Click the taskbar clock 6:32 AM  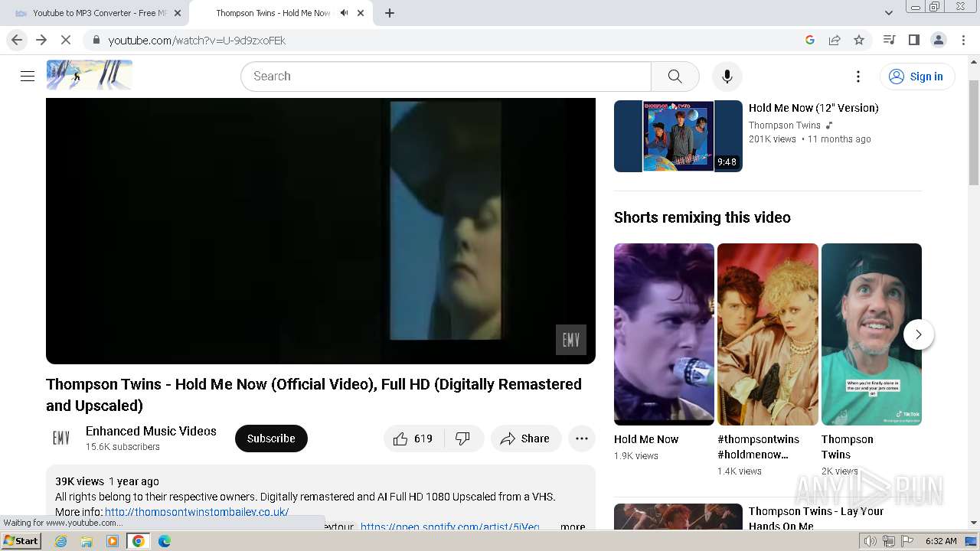coord(941,541)
